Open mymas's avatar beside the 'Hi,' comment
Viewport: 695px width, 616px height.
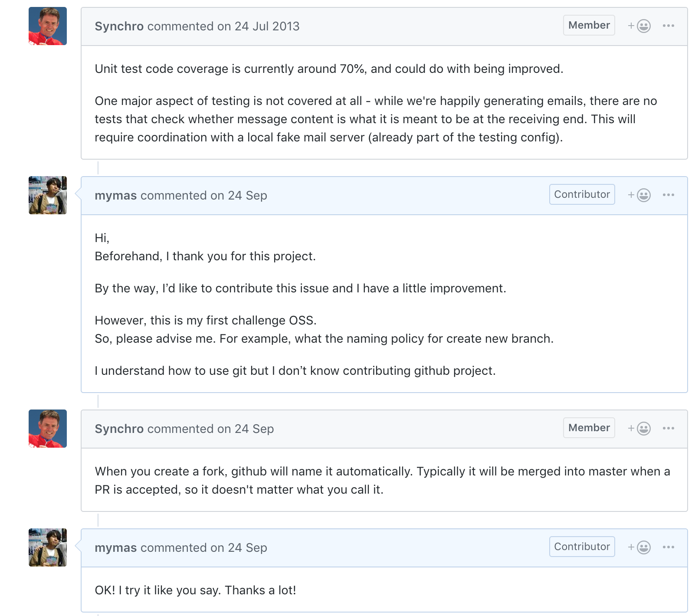(48, 195)
